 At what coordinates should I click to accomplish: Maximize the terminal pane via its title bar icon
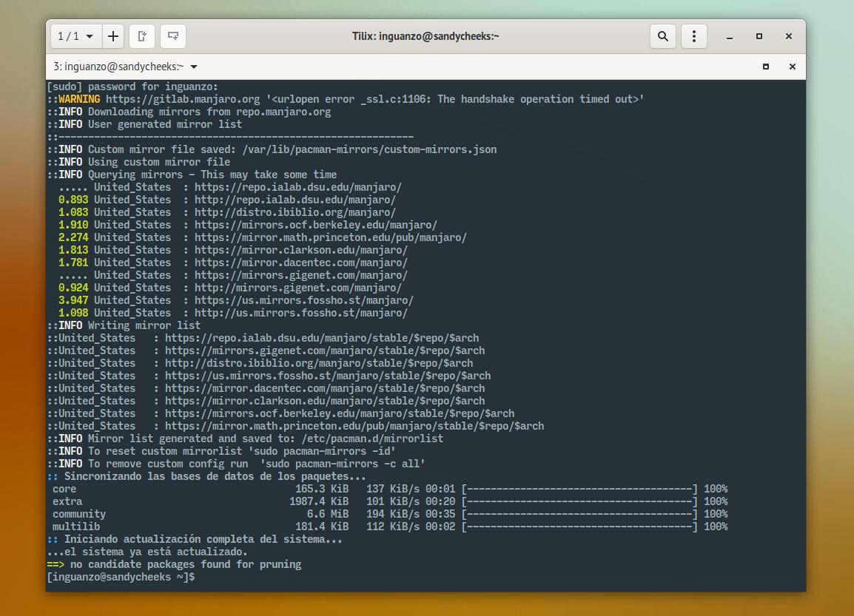[766, 67]
